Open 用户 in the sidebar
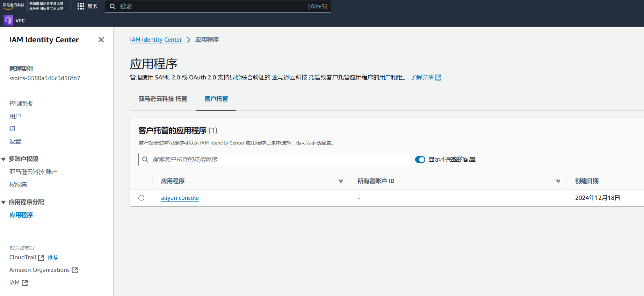Image resolution: width=644 pixels, height=296 pixels. [15, 116]
